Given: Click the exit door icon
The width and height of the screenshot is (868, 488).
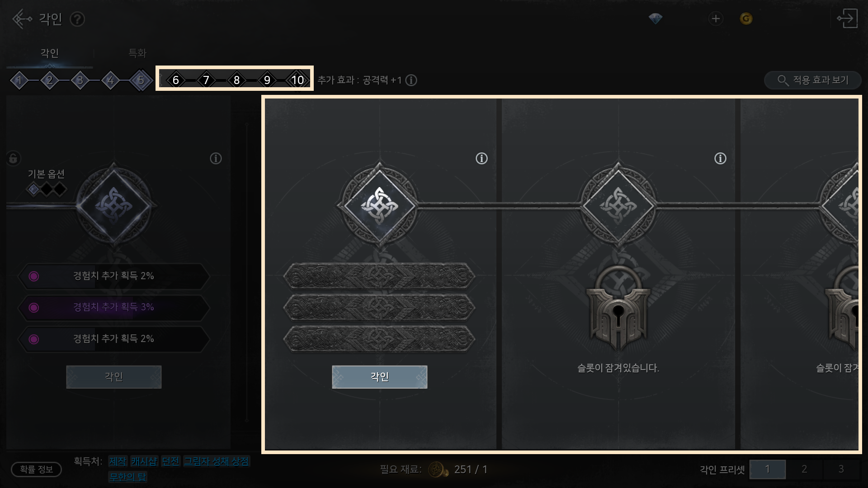Looking at the screenshot, I should (x=847, y=19).
